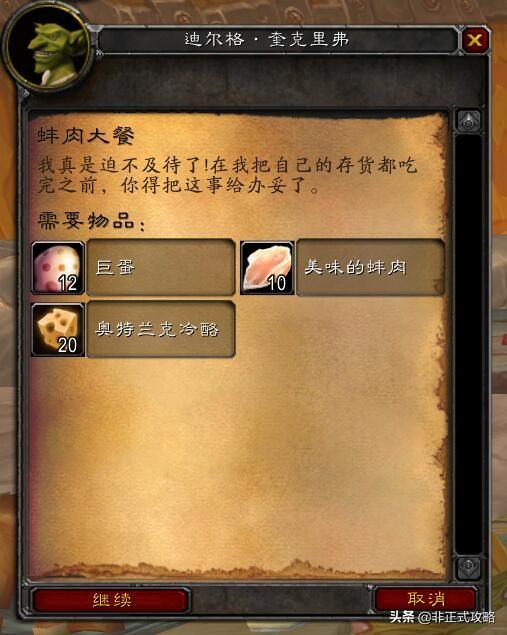Click the quest scrollbar track
This screenshot has width=507, height=635.
[x=469, y=343]
